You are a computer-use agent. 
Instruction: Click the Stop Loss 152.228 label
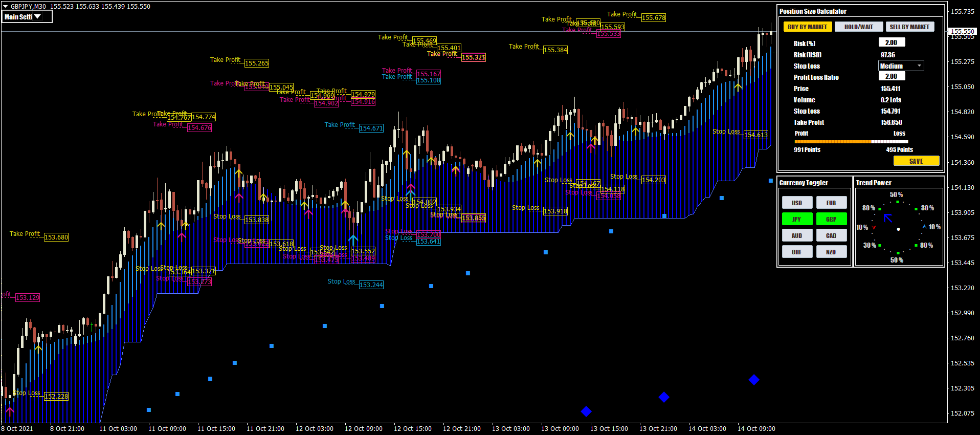click(x=56, y=396)
